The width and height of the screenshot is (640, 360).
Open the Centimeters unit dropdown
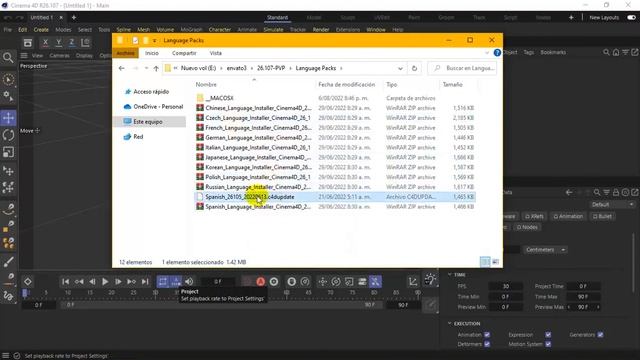545,249
